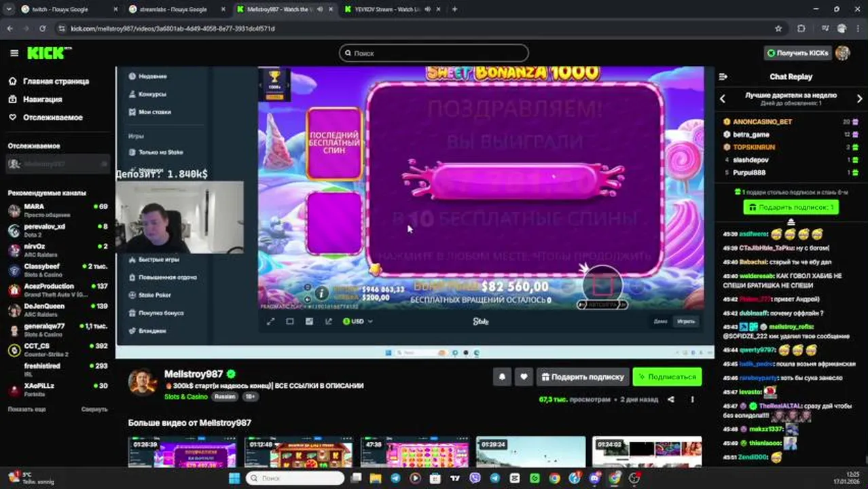Viewport: 868px width, 489px height.
Task: Collapse the Chat Replay panel icon
Action: click(x=723, y=77)
